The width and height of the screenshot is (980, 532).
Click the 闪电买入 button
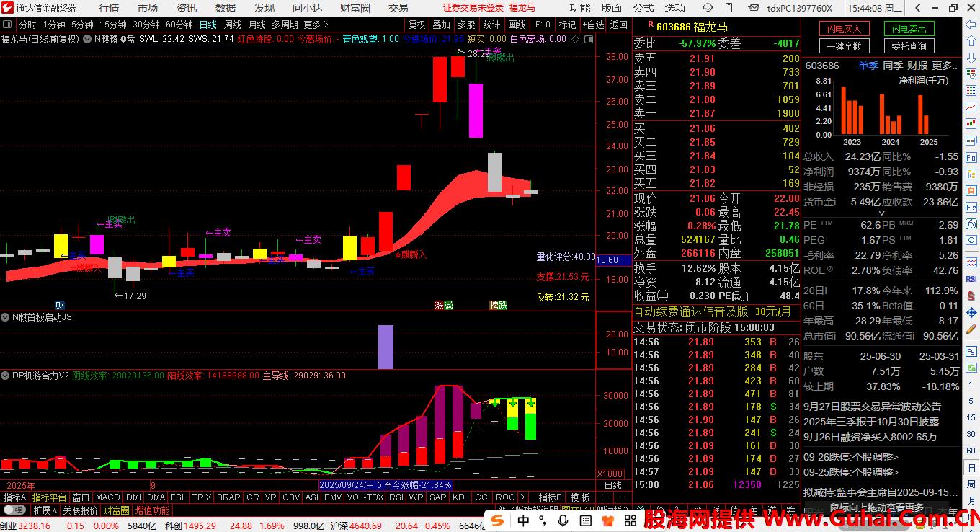pyautogui.click(x=844, y=29)
